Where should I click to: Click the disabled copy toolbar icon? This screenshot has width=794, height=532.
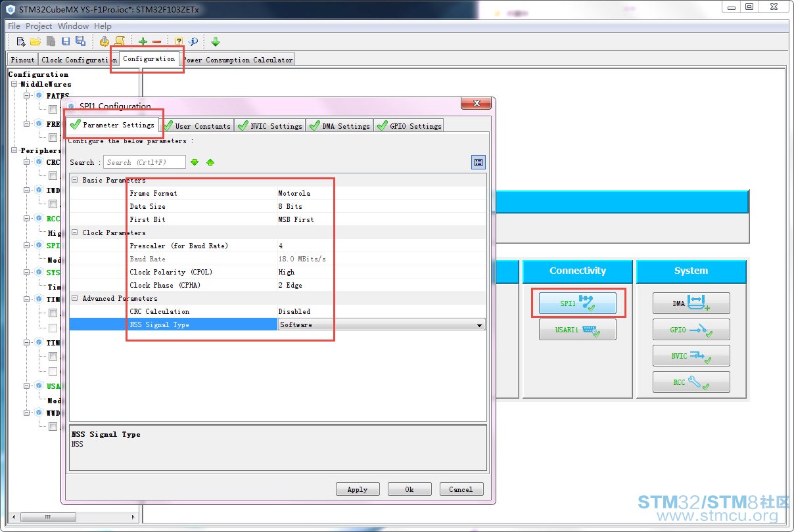[x=51, y=41]
